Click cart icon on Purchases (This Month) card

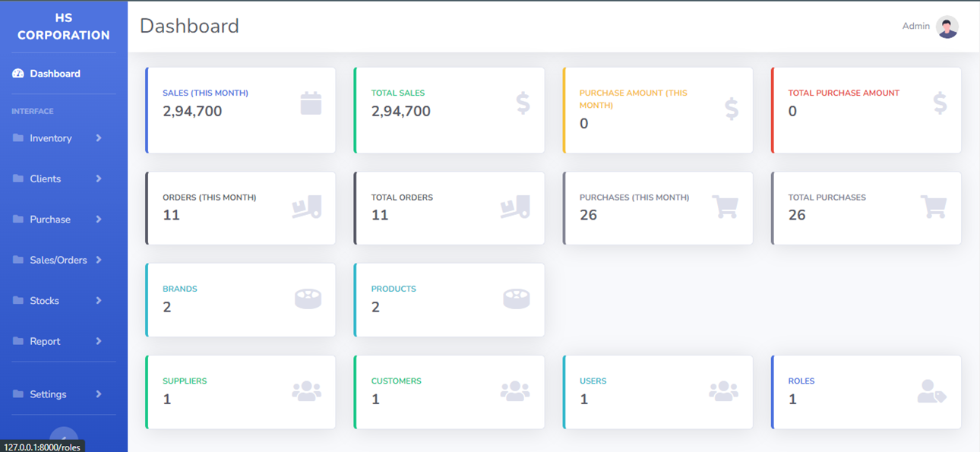pos(725,207)
